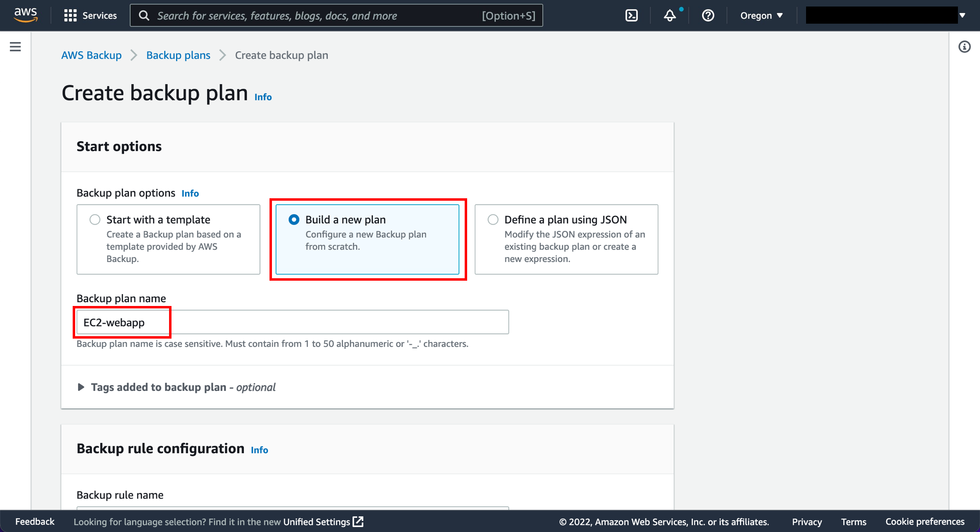Select Define a plan using JSON
This screenshot has height=532, width=980.
(566, 239)
